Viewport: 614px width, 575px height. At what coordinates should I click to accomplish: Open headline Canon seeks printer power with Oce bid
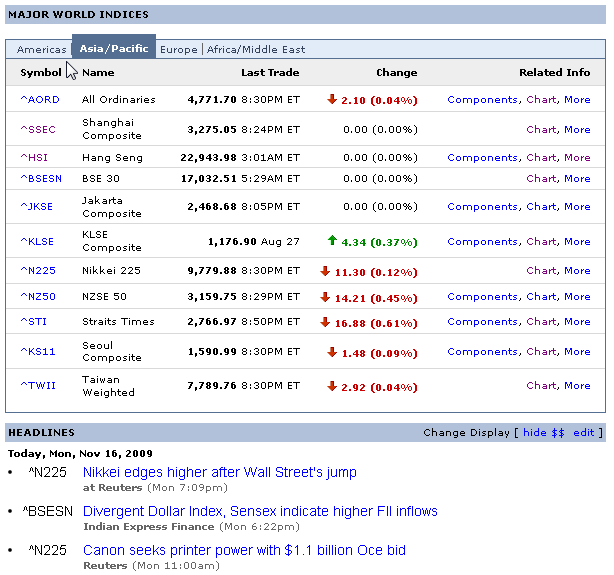(244, 551)
